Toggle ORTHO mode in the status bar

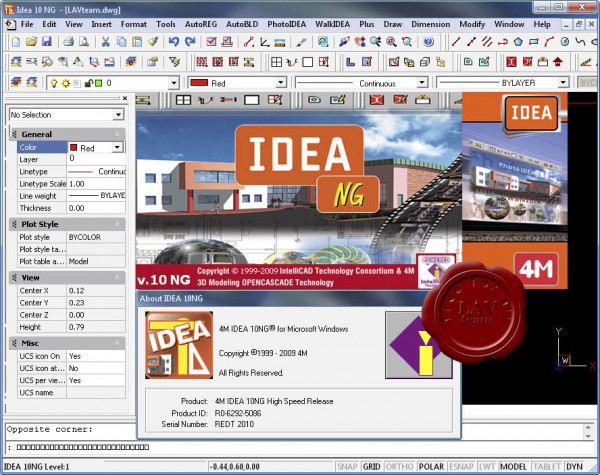point(399,467)
